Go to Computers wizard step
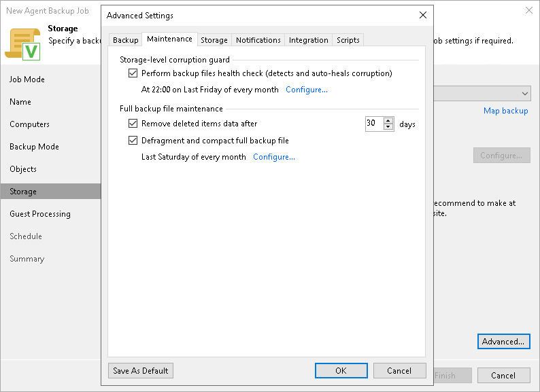 29,124
